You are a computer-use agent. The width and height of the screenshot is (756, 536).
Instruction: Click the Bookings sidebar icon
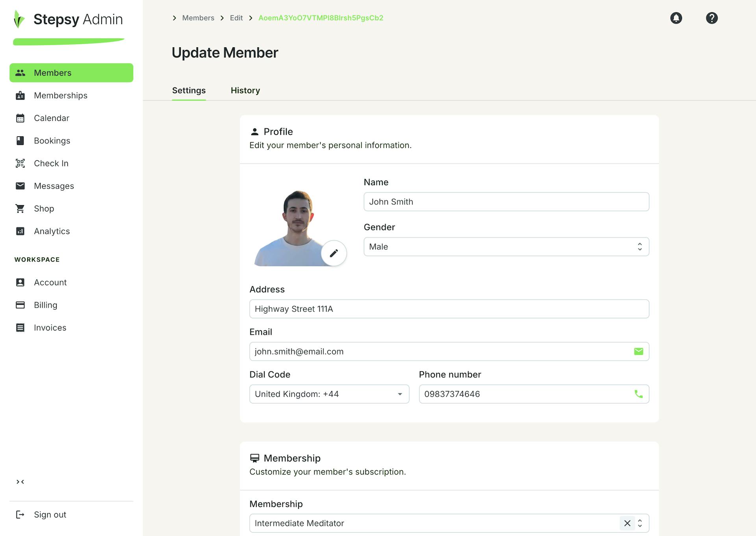coord(20,140)
